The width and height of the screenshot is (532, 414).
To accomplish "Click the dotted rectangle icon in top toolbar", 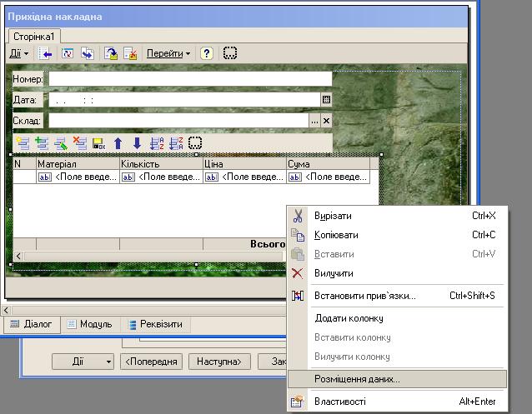I will click(230, 53).
